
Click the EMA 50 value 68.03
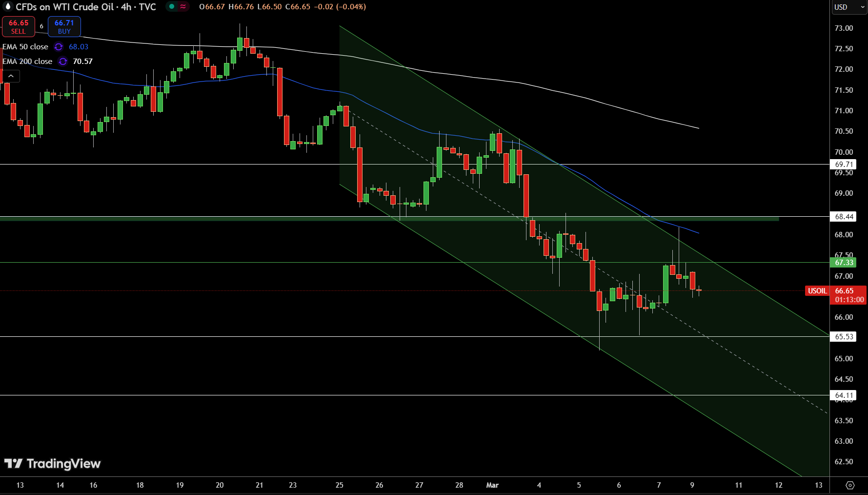tap(79, 47)
